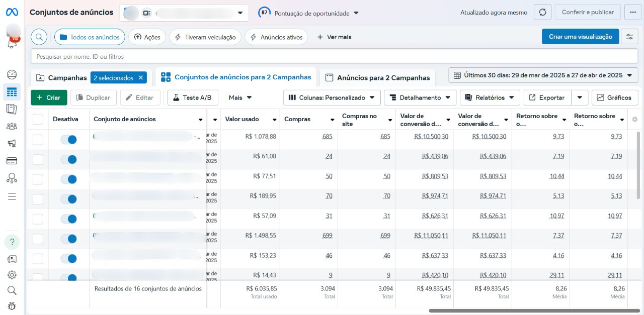The width and height of the screenshot is (644, 315).
Task: Open Billing card icon in sidebar
Action: tap(12, 161)
